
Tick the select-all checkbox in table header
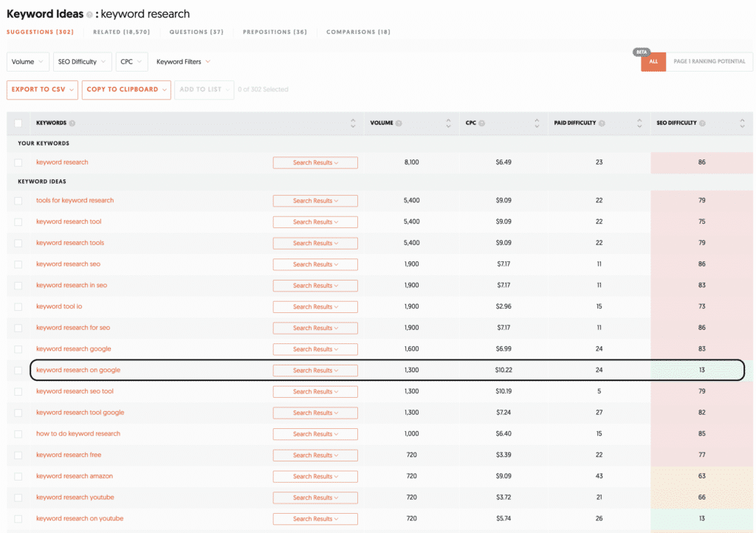[18, 123]
